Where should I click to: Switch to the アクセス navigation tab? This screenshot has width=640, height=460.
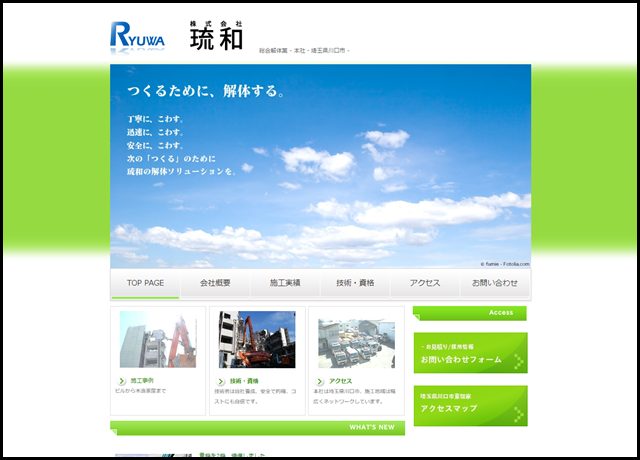pyautogui.click(x=425, y=283)
